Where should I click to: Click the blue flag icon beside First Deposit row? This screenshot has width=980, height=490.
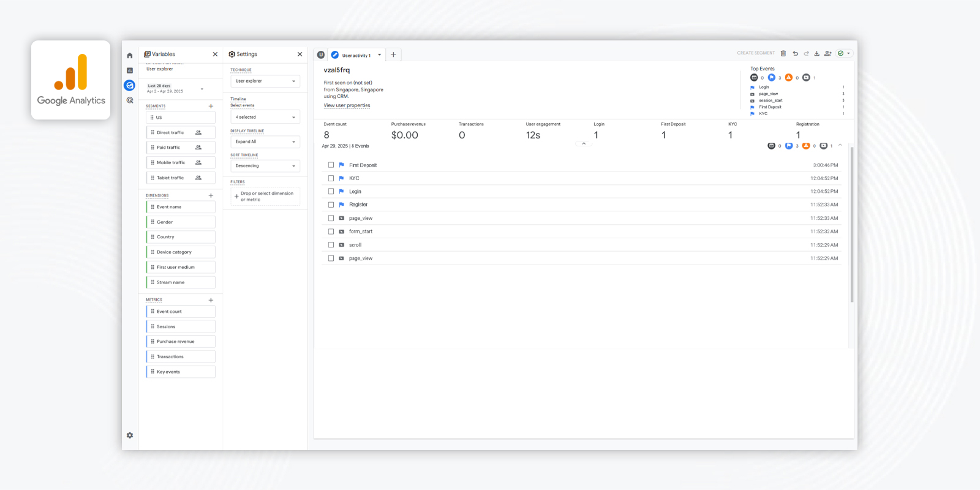tap(341, 165)
